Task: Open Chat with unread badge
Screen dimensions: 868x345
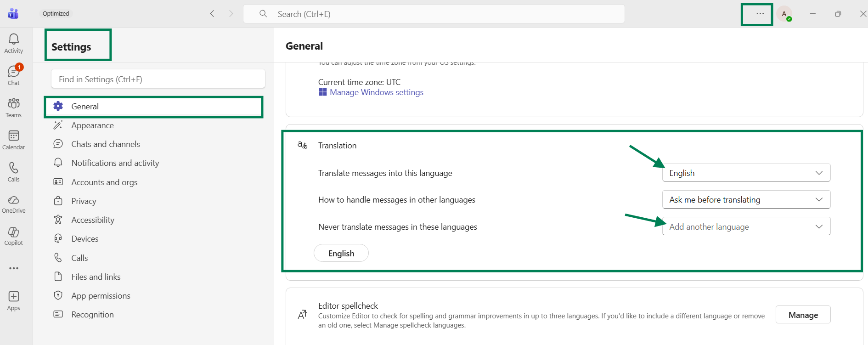Action: pyautogui.click(x=14, y=75)
